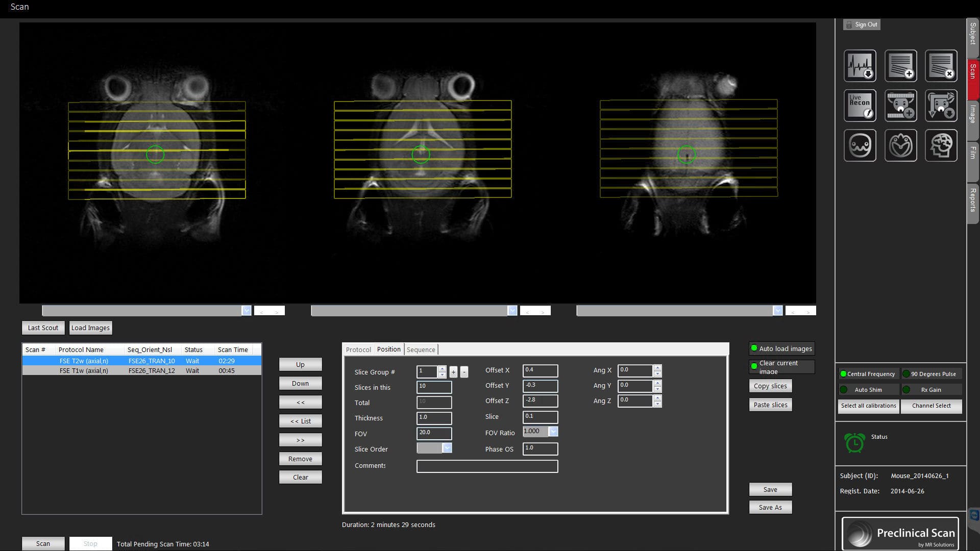The image size is (980, 551).
Task: Click the Select all calibrations button
Action: click(868, 406)
